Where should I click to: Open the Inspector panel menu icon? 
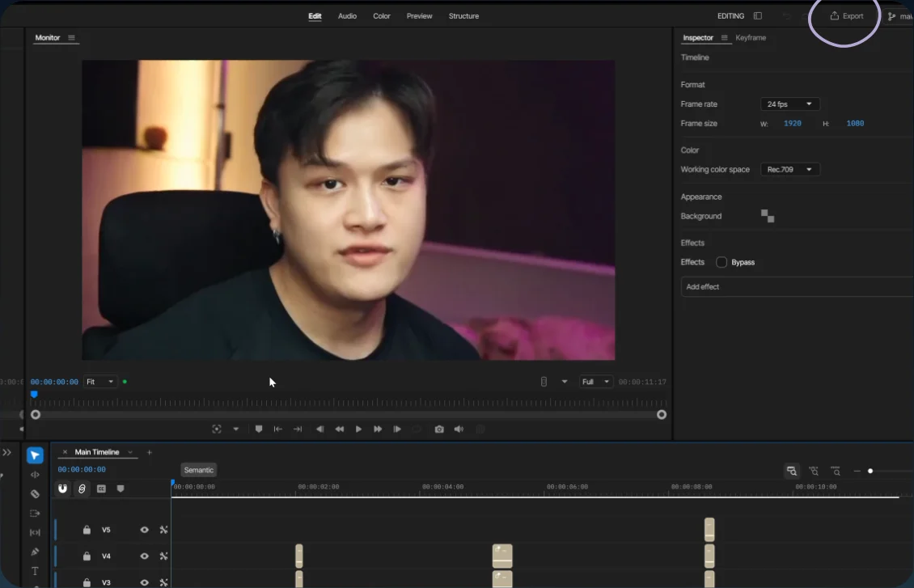725,38
